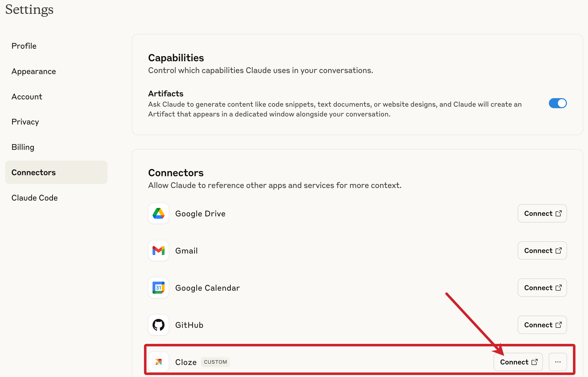Turn off the Artifacts toggle switch
The width and height of the screenshot is (588, 377).
(x=558, y=103)
